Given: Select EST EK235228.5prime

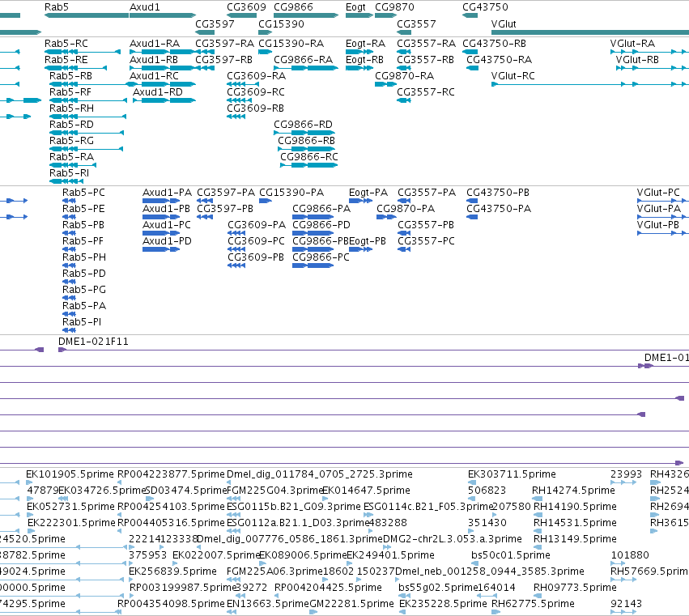Looking at the screenshot, I should (x=443, y=604).
